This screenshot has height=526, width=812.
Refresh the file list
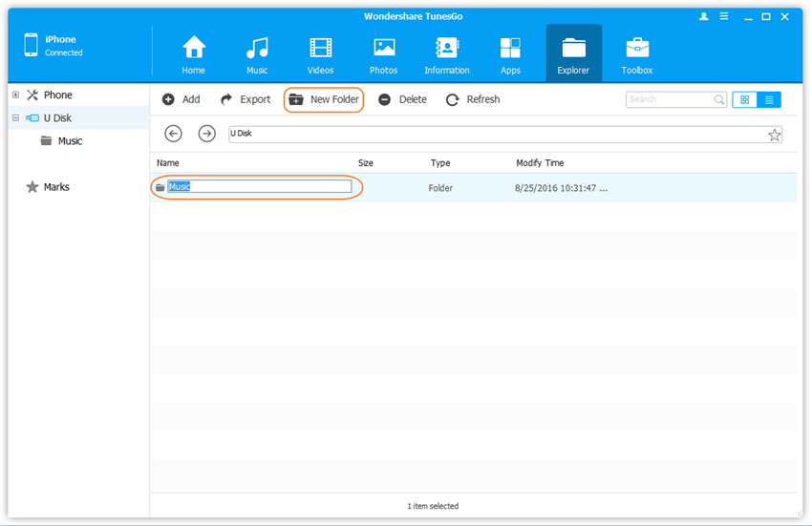click(x=473, y=99)
